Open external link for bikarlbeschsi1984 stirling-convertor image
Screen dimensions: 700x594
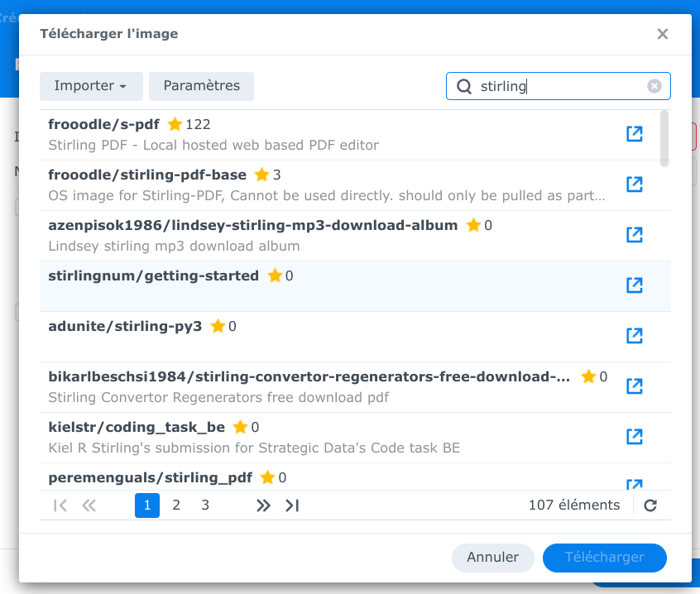tap(635, 386)
